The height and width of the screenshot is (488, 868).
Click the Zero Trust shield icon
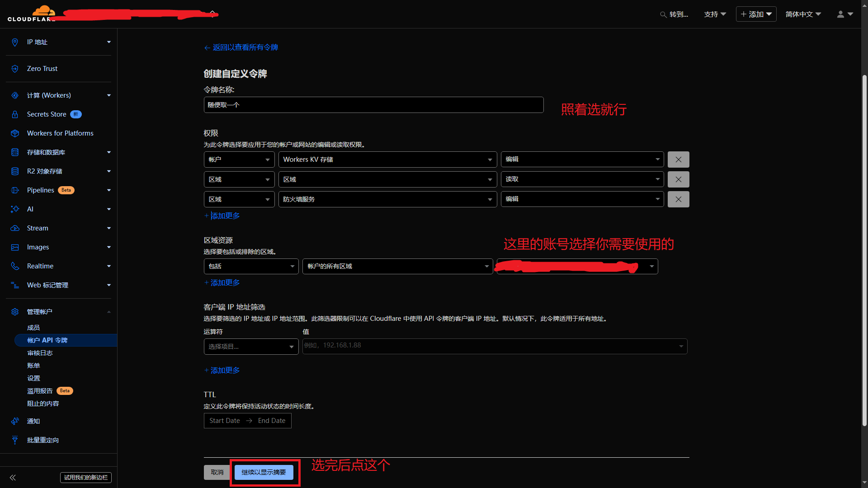pos(15,69)
